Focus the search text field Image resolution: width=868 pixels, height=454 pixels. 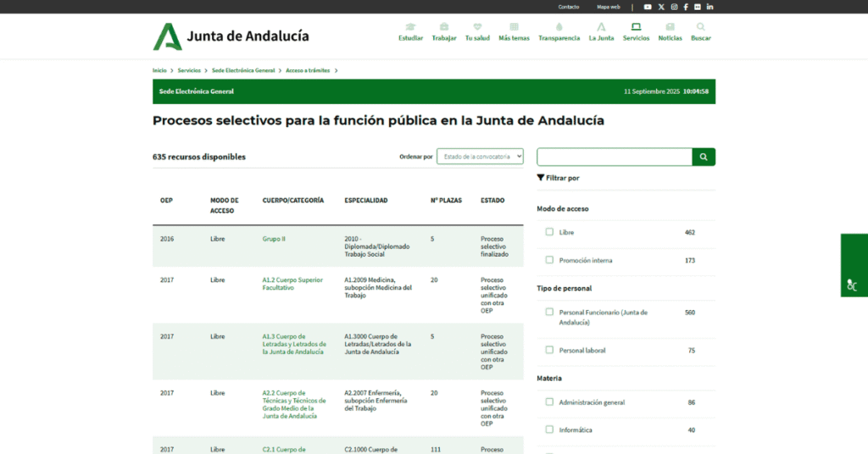[x=615, y=157]
